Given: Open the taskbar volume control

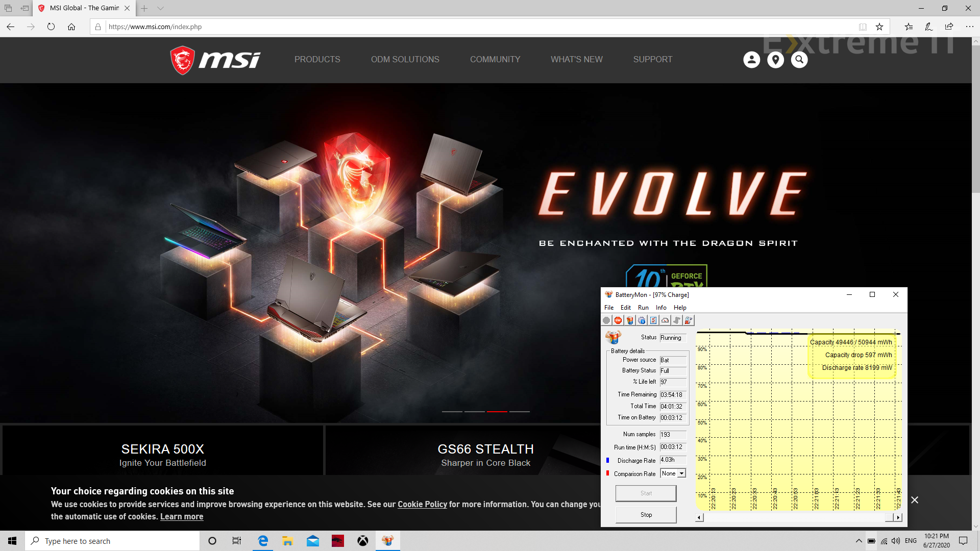Looking at the screenshot, I should click(896, 541).
